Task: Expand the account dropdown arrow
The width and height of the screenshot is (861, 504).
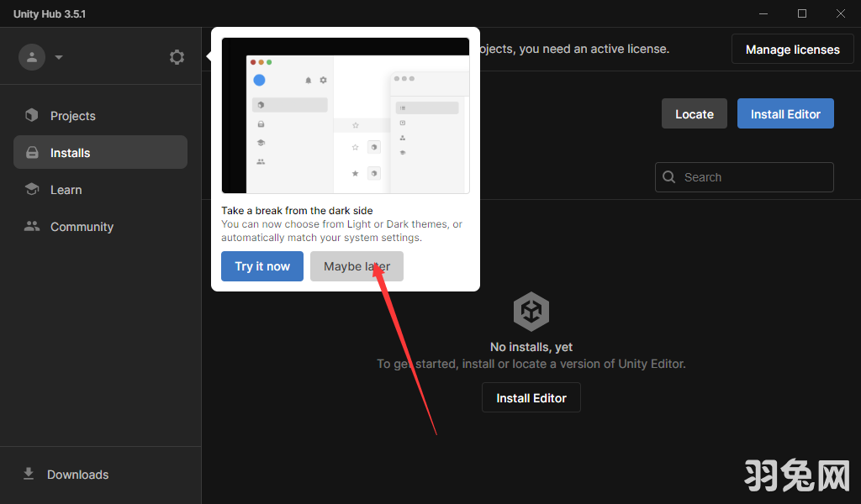Action: pos(59,58)
